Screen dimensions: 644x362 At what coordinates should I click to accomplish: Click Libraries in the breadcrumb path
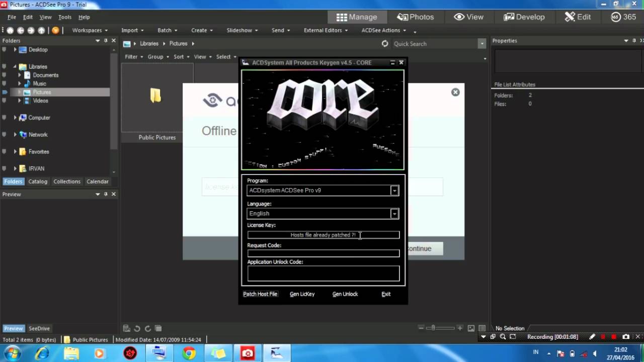coord(149,44)
